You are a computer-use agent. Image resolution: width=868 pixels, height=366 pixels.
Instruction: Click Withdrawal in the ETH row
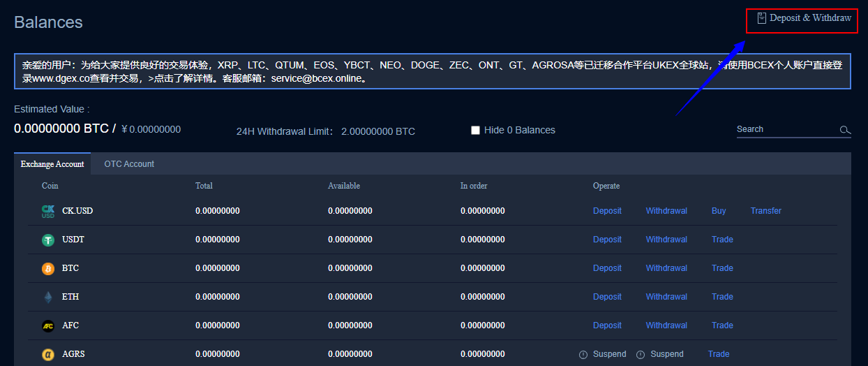pyautogui.click(x=666, y=297)
